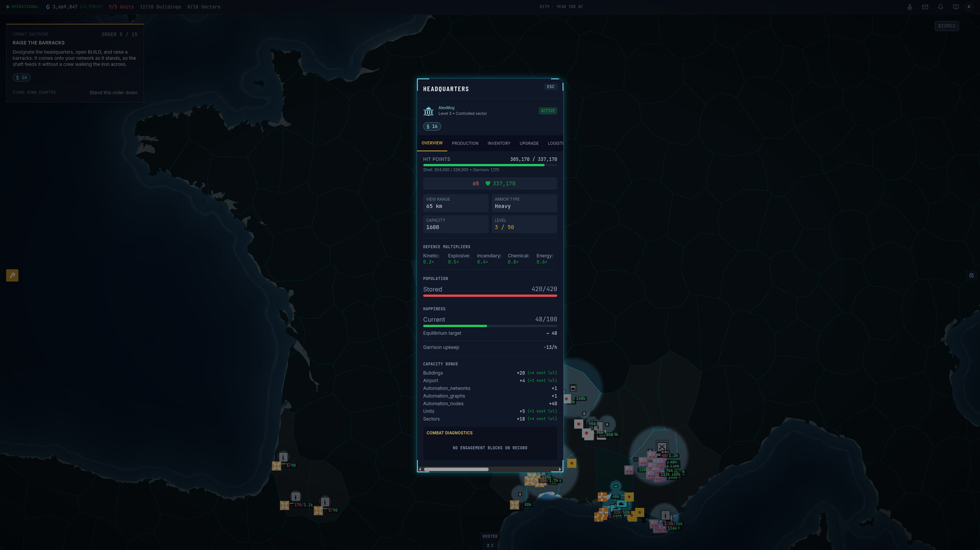The height and width of the screenshot is (550, 980).
Task: Switch to the PRODUCTION tab
Action: 465,143
